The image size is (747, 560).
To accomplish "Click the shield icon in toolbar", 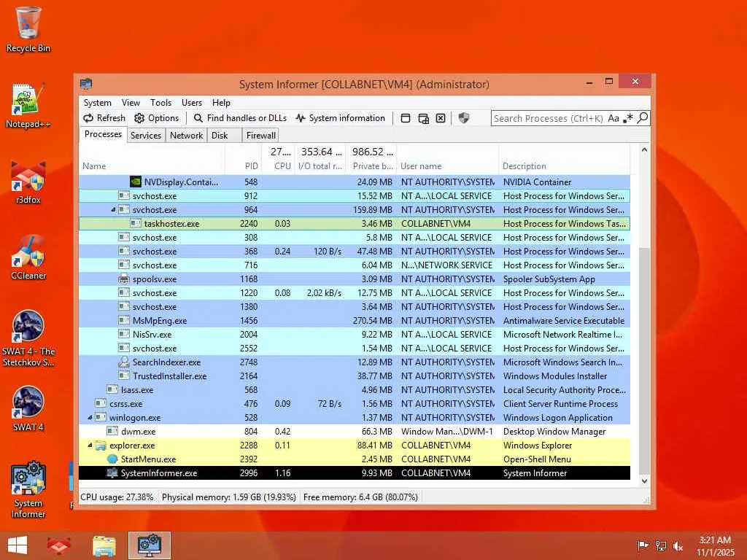I will pyautogui.click(x=463, y=118).
